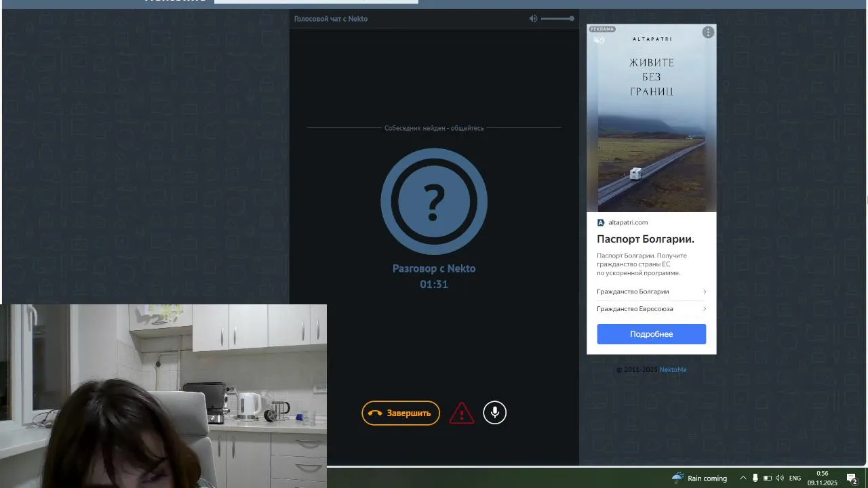Viewport: 868px width, 488px height.
Task: Switch input language via ENG indicator
Action: pos(795,478)
